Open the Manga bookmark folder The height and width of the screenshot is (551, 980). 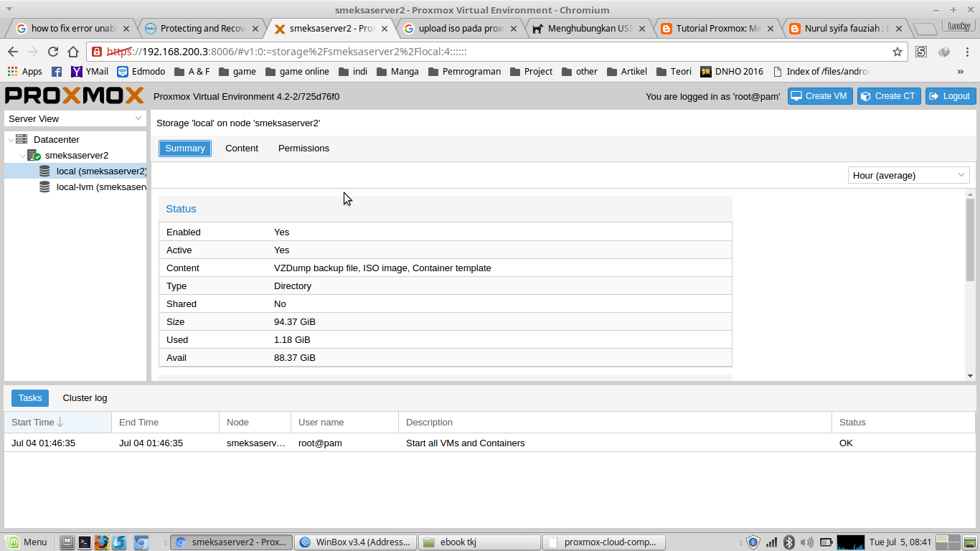click(397, 71)
